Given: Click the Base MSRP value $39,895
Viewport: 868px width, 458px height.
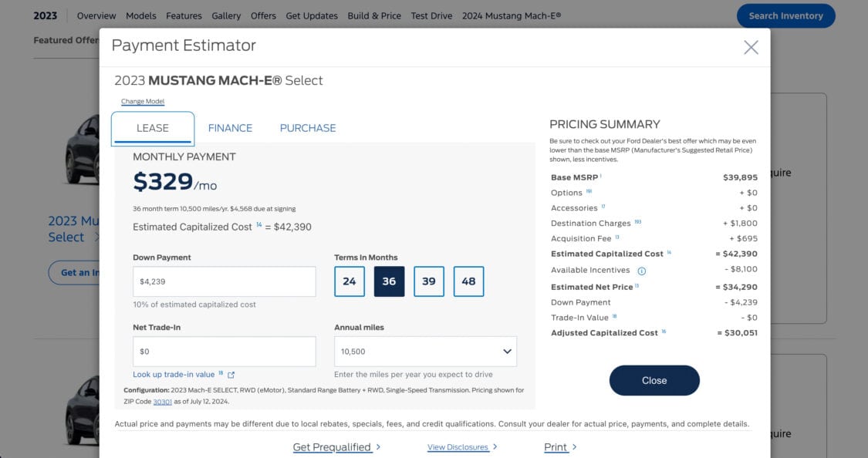Looking at the screenshot, I should tap(740, 177).
